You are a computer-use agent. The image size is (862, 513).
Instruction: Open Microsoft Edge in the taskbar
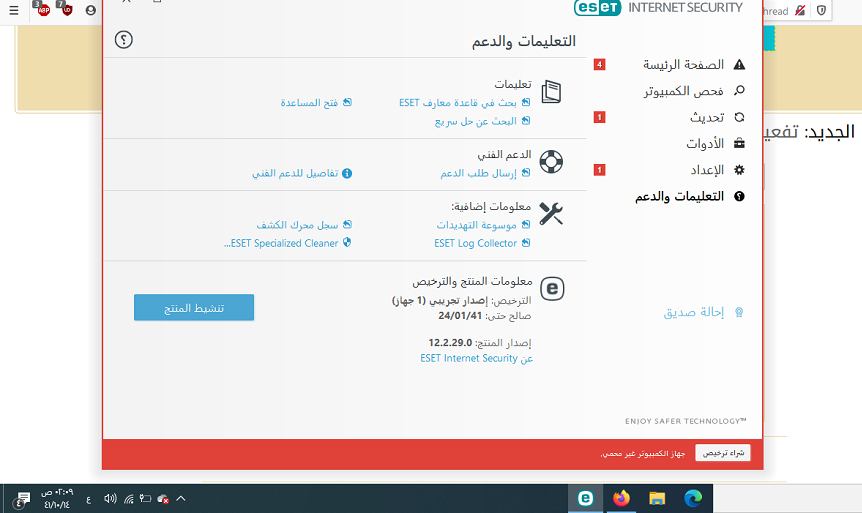(693, 498)
